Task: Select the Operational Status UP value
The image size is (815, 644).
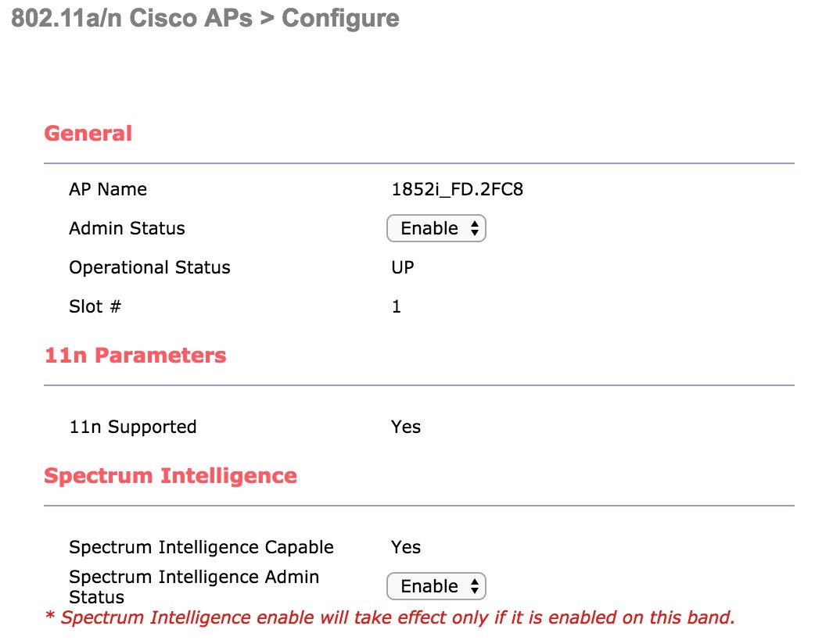Action: pyautogui.click(x=403, y=267)
